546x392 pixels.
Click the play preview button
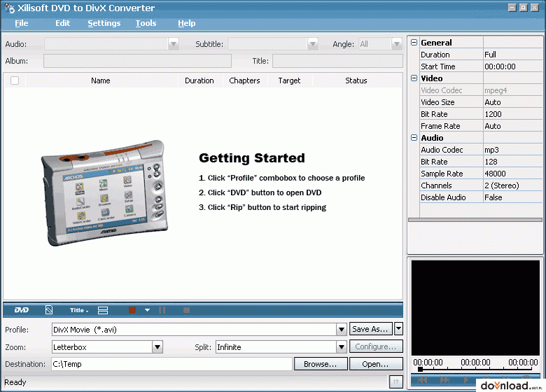point(466,380)
